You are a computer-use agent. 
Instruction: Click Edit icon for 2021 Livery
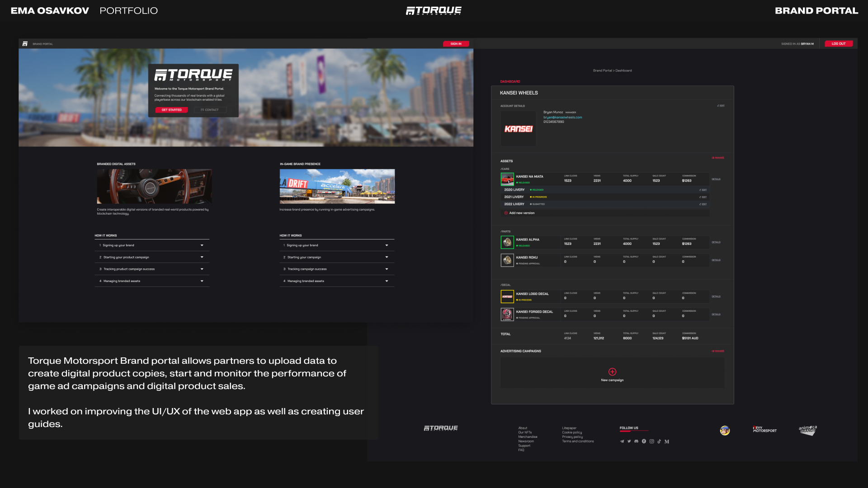point(703,197)
